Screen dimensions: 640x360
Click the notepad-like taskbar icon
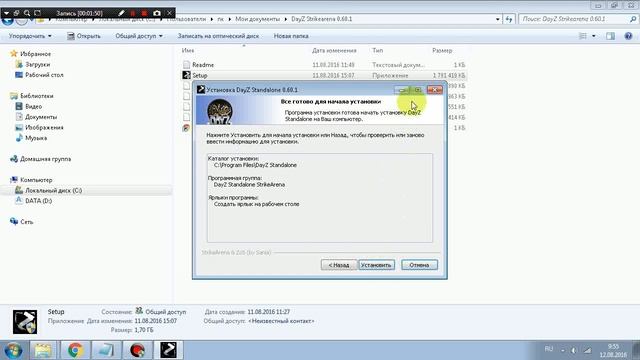click(105, 350)
